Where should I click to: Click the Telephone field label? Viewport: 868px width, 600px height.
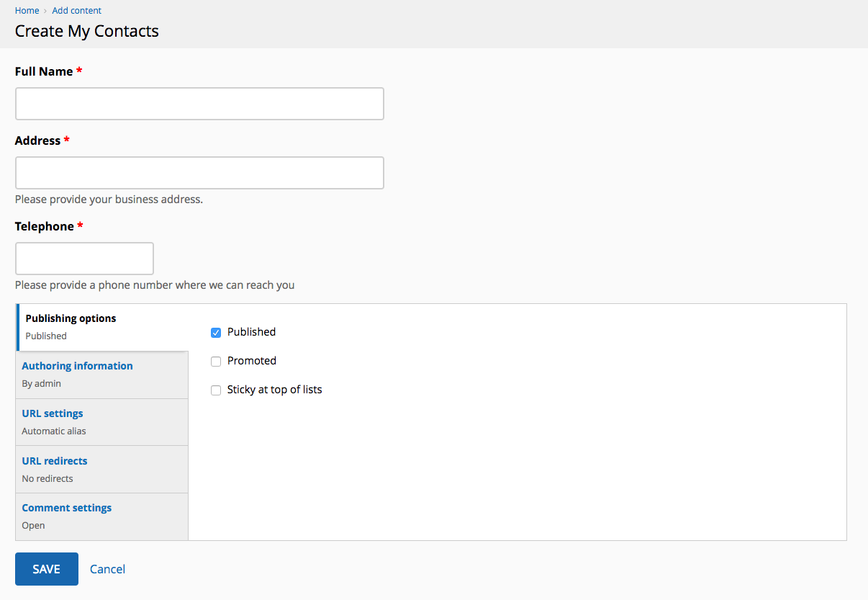coord(45,226)
